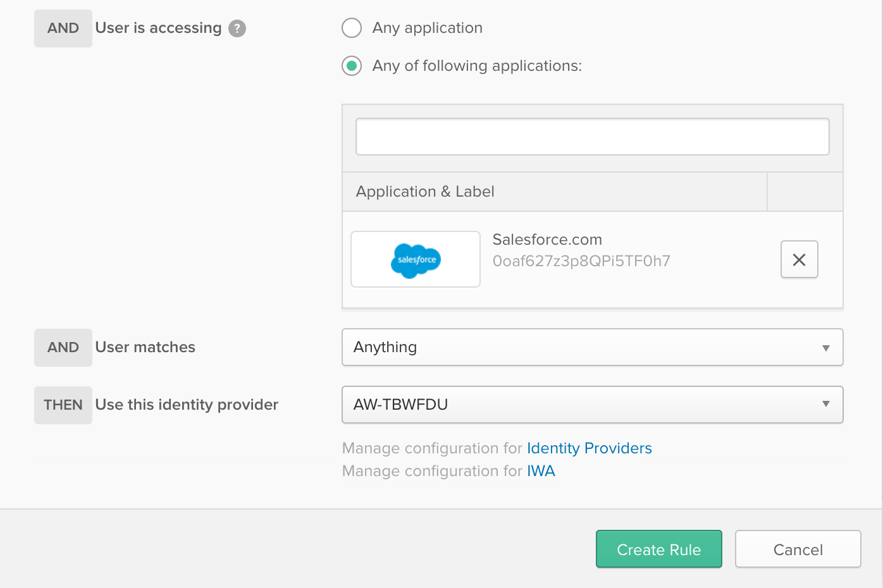This screenshot has width=883, height=588.
Task: Follow the IWA configuration link
Action: point(541,471)
